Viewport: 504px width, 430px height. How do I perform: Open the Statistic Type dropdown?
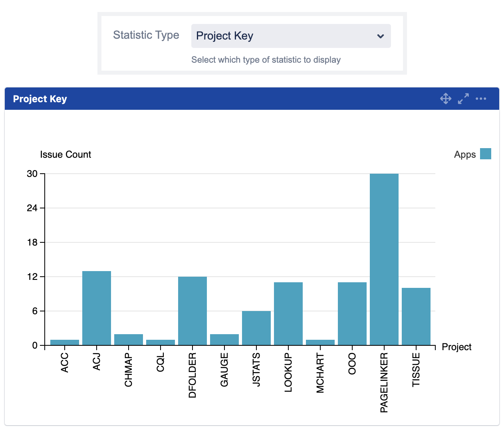point(291,36)
